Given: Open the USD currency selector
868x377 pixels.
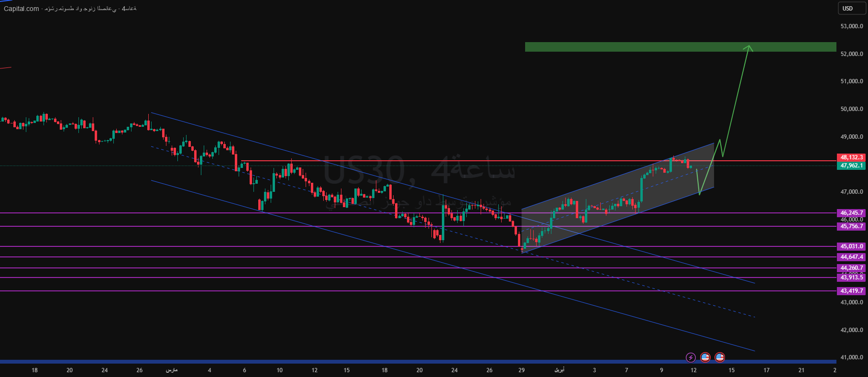Looking at the screenshot, I should [x=848, y=8].
